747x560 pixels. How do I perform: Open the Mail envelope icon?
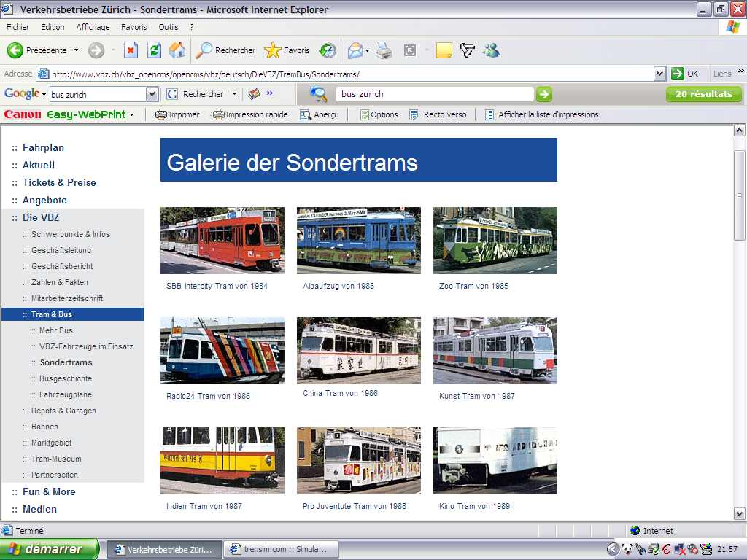(355, 50)
